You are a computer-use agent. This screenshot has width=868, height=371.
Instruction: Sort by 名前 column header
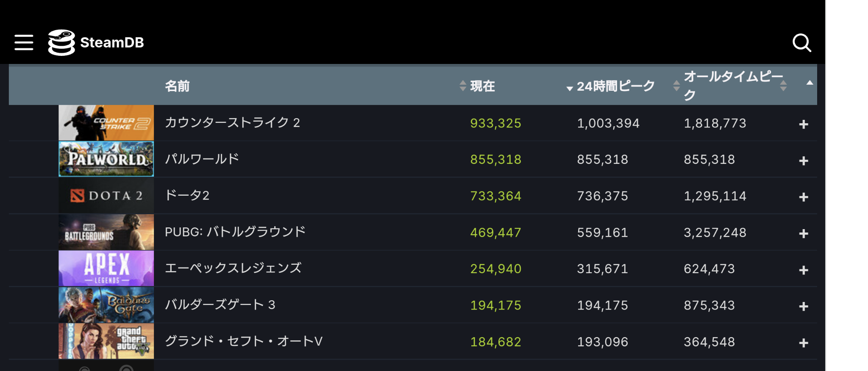tap(177, 86)
